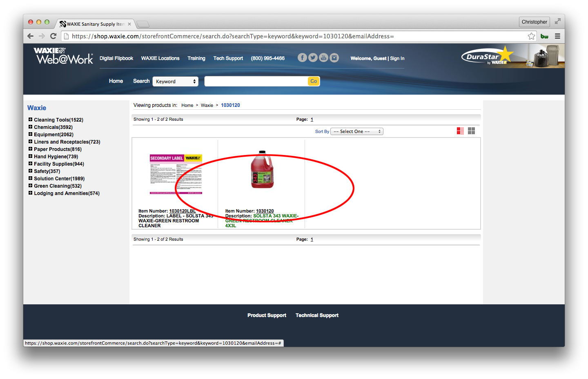Reload the page with the refresh icon
588x379 pixels.
[53, 36]
